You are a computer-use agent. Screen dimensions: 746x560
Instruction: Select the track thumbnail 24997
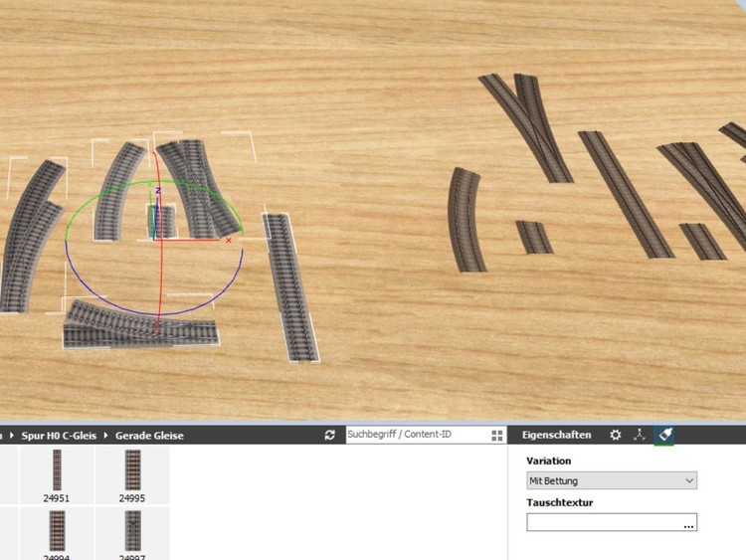132,533
